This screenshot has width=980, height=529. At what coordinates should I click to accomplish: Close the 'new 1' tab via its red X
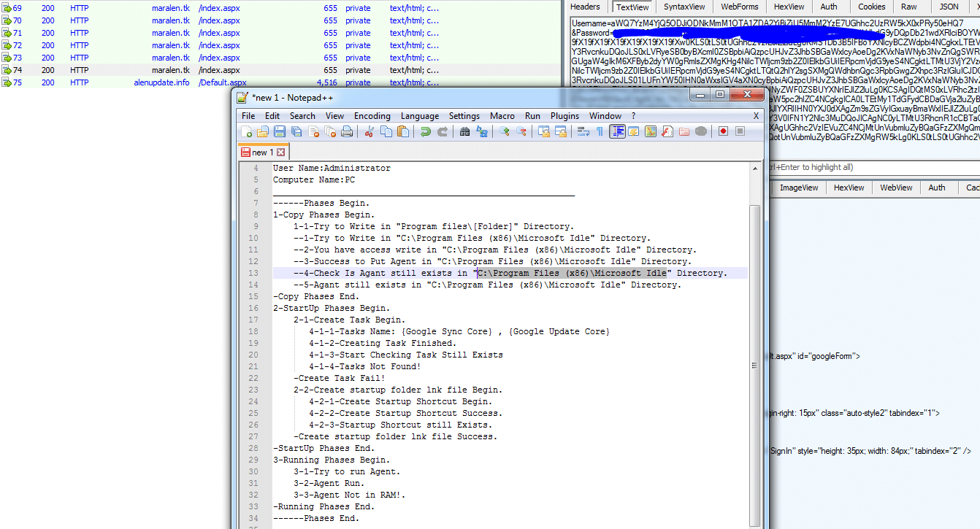tap(280, 152)
